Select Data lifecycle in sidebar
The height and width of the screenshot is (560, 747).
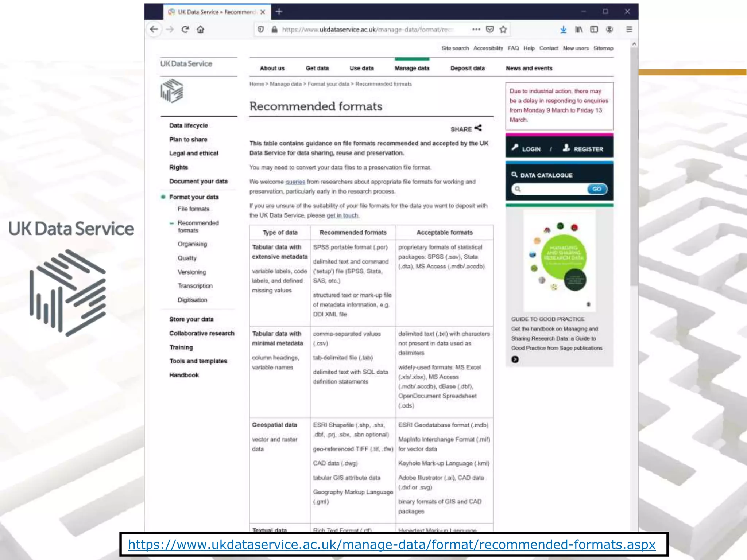[188, 125]
